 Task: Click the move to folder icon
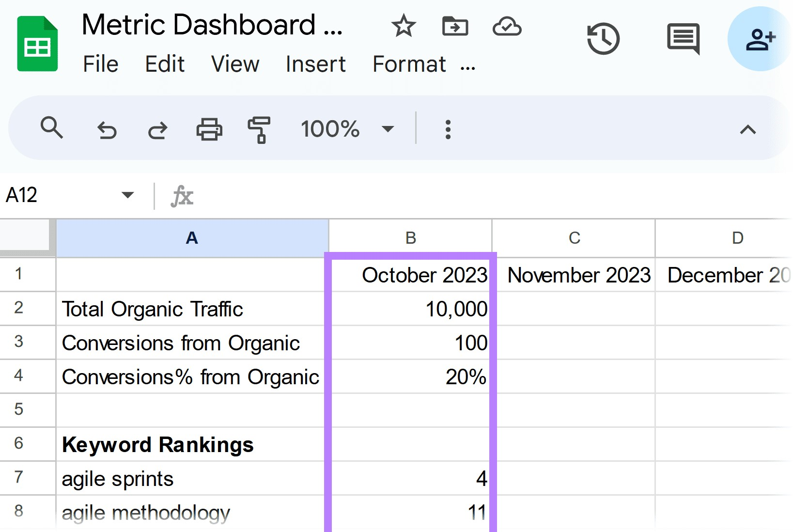[455, 26]
